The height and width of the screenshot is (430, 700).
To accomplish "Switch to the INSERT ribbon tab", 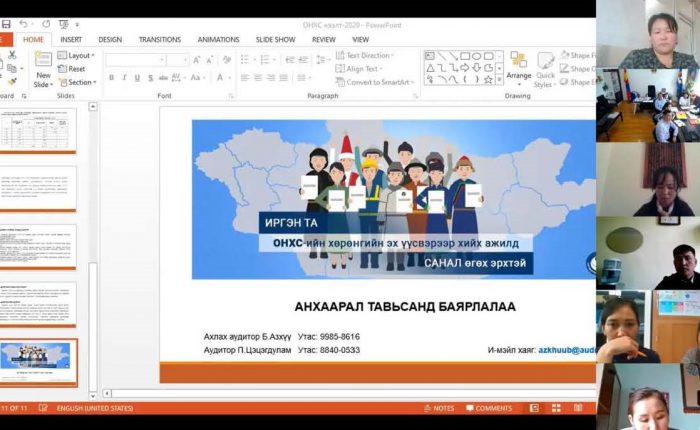I will [x=71, y=39].
